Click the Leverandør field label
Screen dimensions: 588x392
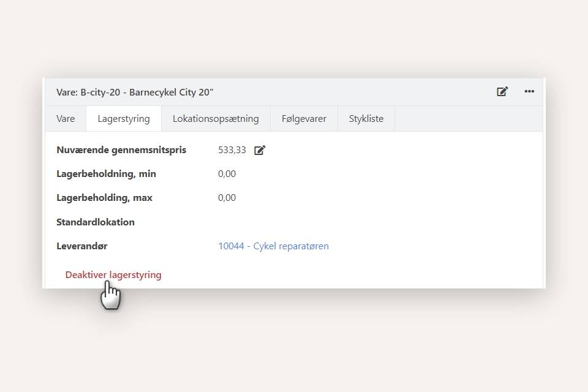tap(82, 246)
